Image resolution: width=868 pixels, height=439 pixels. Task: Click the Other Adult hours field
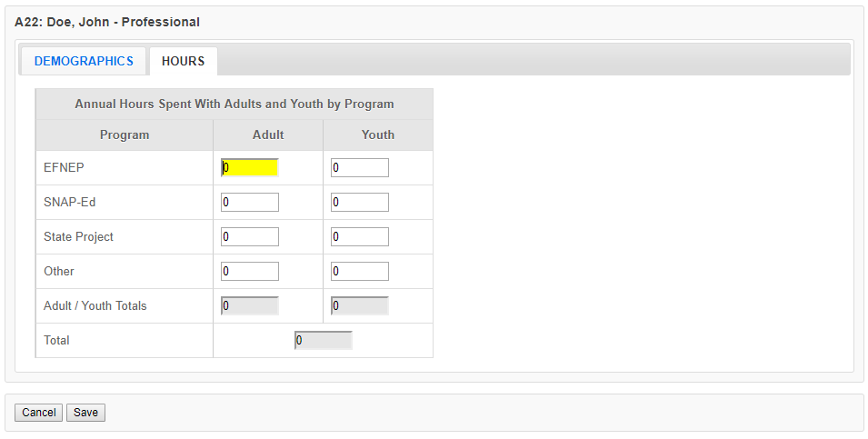coord(250,271)
